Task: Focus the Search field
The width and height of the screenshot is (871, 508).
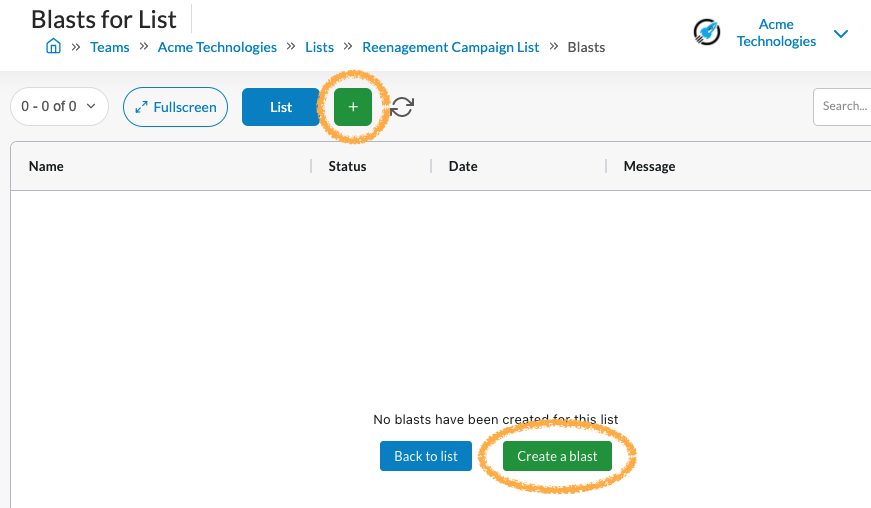Action: [x=842, y=106]
